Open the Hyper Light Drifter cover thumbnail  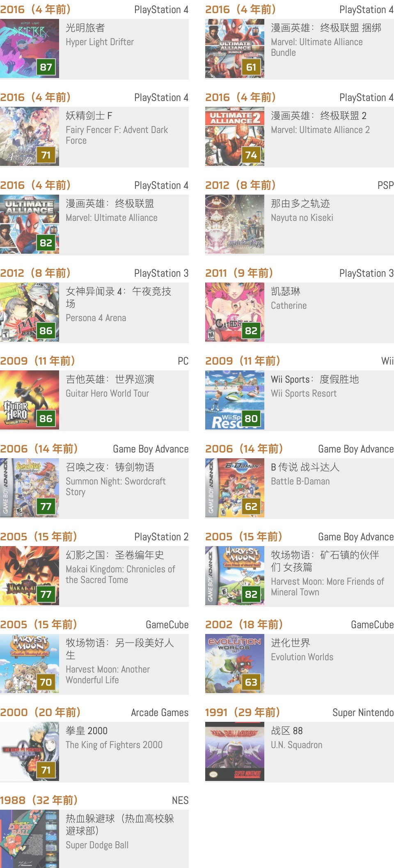pyautogui.click(x=30, y=48)
